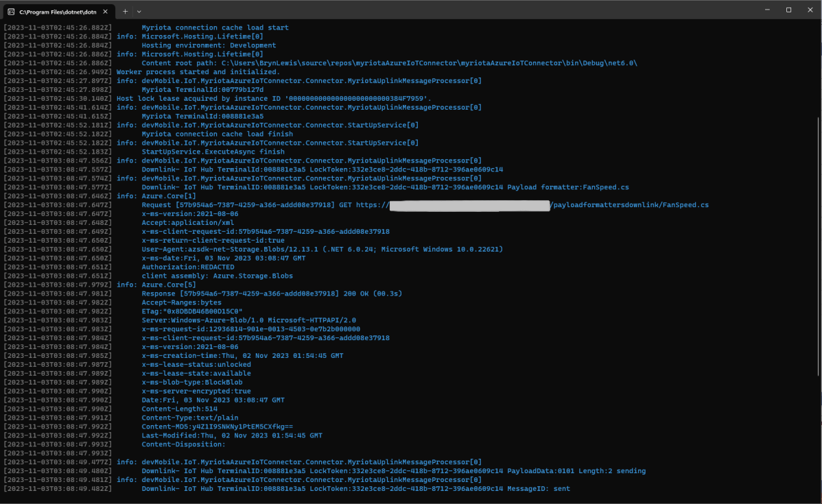Viewport: 822px width, 504px height.
Task: Maximize the terminal window
Action: click(788, 10)
